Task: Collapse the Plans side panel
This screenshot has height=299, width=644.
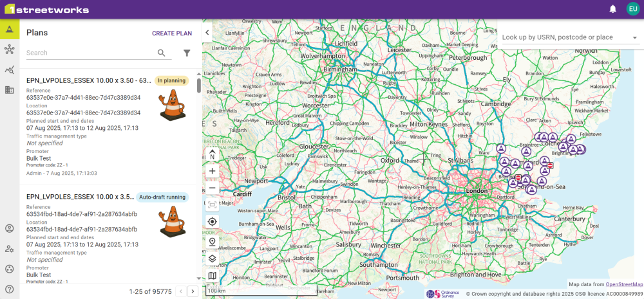Action: pyautogui.click(x=207, y=32)
